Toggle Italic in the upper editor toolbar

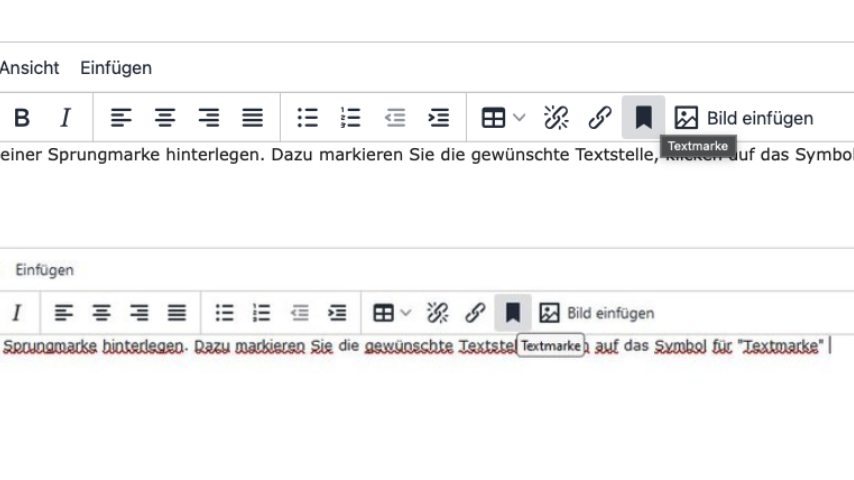click(x=65, y=118)
